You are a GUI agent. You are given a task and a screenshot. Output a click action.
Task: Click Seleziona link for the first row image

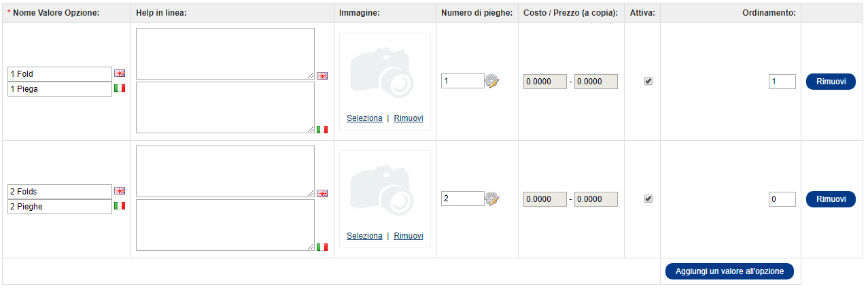point(364,118)
